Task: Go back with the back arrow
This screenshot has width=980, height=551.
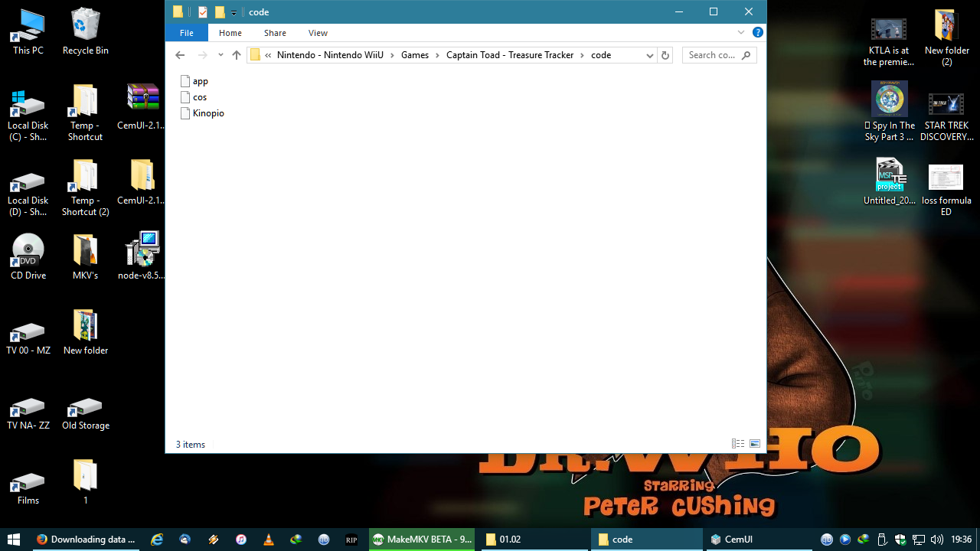Action: [180, 55]
